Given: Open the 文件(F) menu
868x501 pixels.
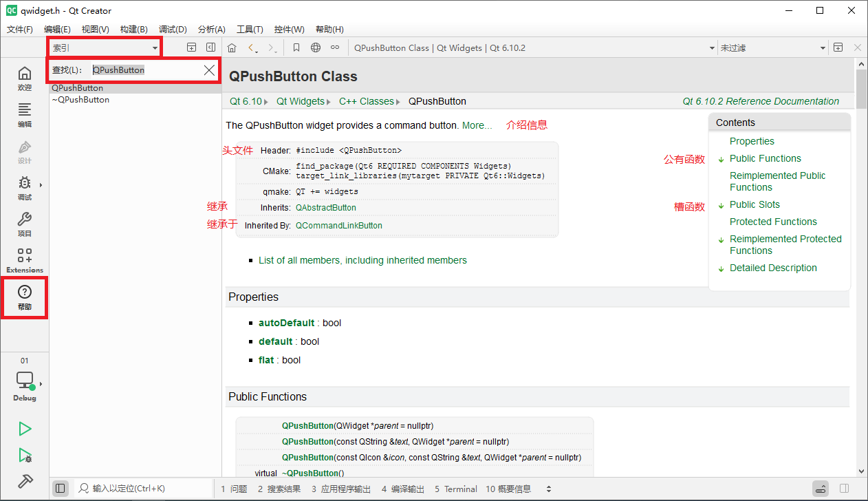Looking at the screenshot, I should (20, 30).
